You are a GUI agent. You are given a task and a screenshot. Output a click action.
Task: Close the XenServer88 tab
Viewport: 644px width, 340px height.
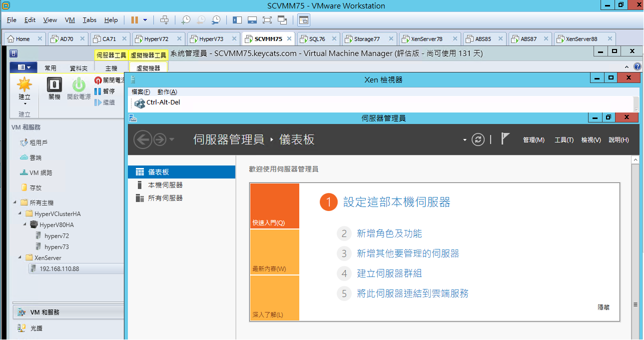(610, 38)
